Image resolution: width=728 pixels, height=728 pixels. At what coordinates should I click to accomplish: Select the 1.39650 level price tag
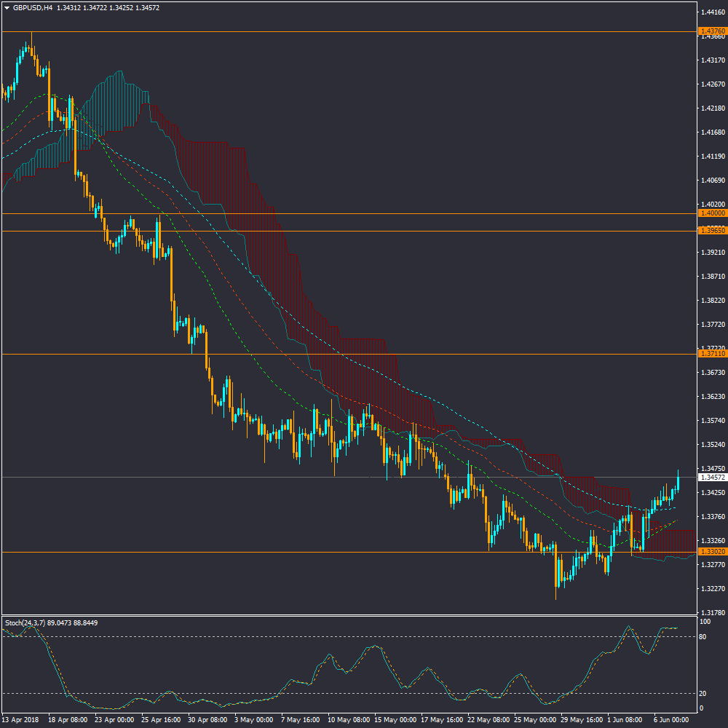click(712, 231)
